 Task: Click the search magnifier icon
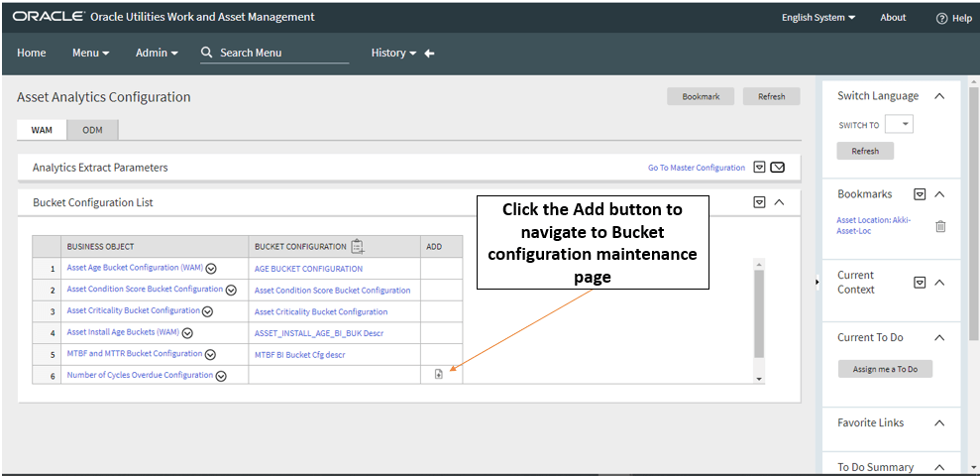(207, 53)
